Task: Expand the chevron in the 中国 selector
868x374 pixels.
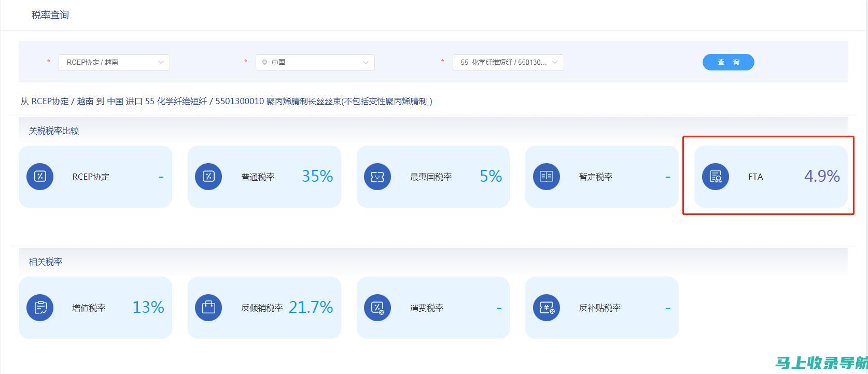Action: 366,62
